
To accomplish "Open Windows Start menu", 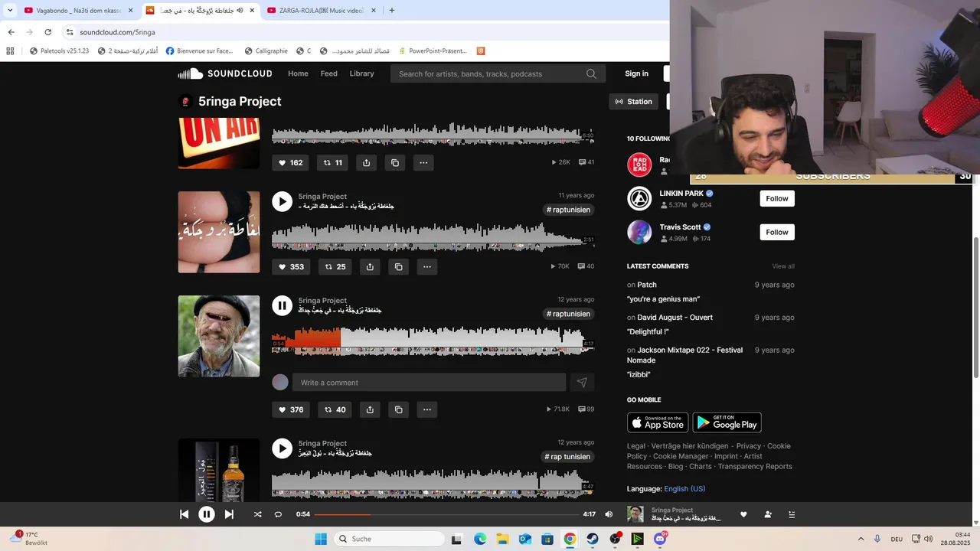I will (x=320, y=539).
